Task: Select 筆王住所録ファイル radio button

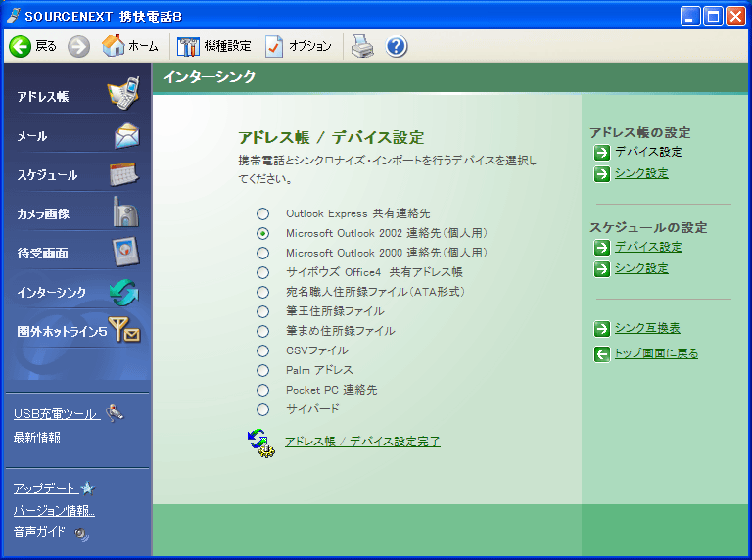Action: [x=262, y=311]
